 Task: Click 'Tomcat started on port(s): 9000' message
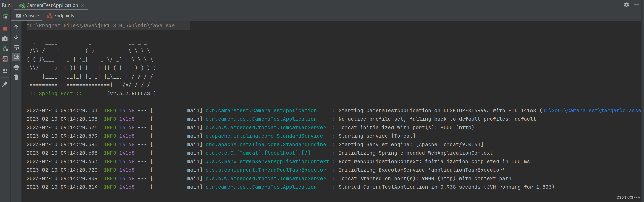click(429, 178)
